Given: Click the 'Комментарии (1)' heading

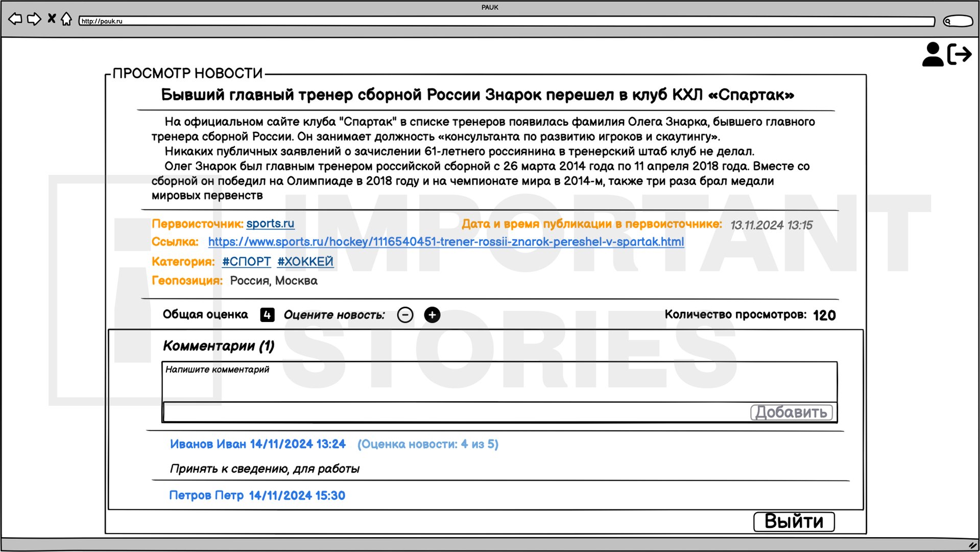Looking at the screenshot, I should (x=219, y=346).
